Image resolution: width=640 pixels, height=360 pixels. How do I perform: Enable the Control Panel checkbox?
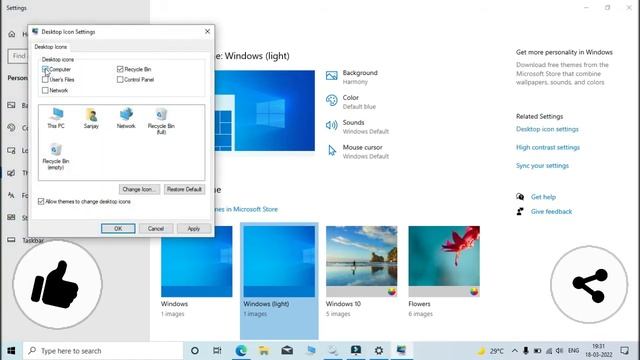coord(120,80)
